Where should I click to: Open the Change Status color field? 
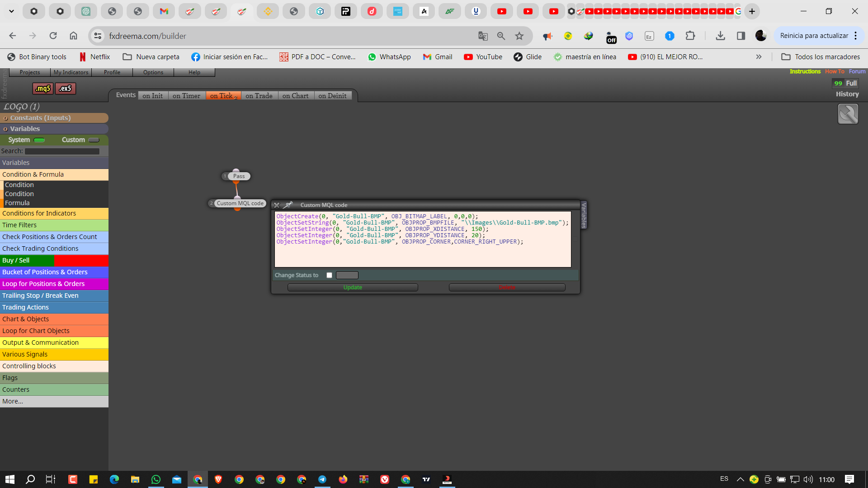[347, 275]
